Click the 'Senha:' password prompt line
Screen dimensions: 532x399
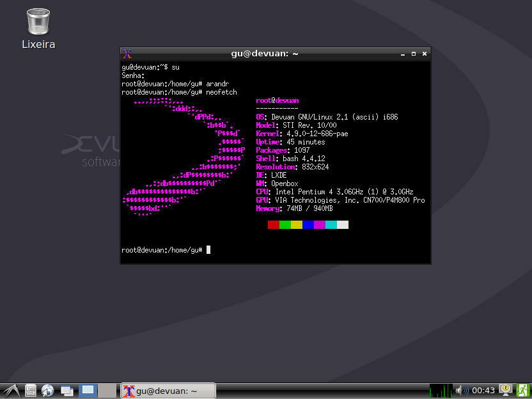pyautogui.click(x=133, y=75)
